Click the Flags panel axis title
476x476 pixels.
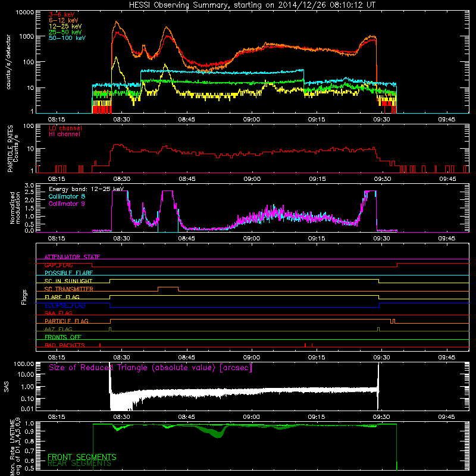click(x=24, y=297)
